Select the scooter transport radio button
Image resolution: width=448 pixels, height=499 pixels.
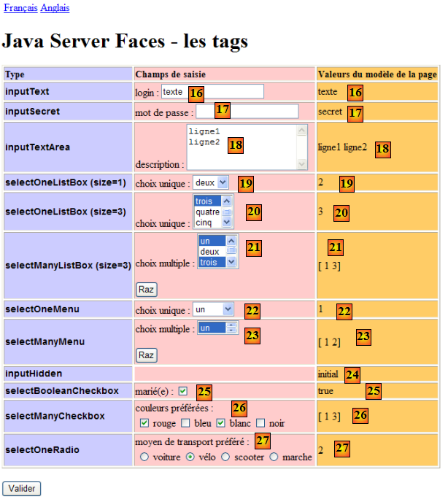(225, 457)
